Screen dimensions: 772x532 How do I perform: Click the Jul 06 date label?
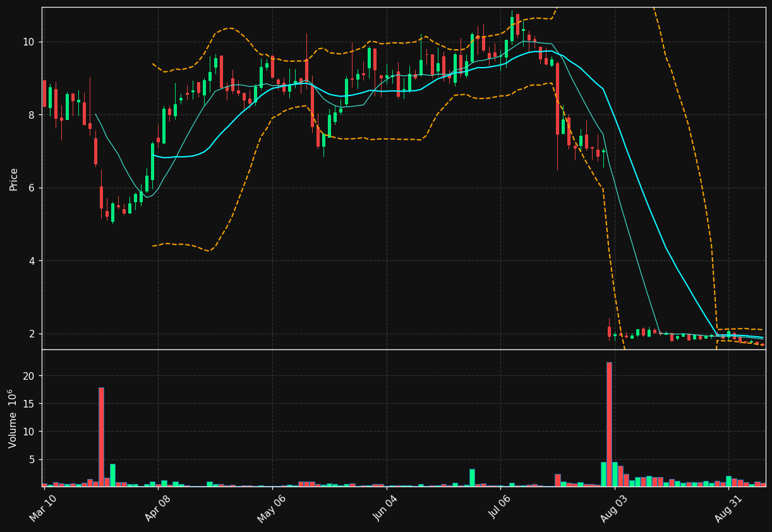[x=501, y=508]
